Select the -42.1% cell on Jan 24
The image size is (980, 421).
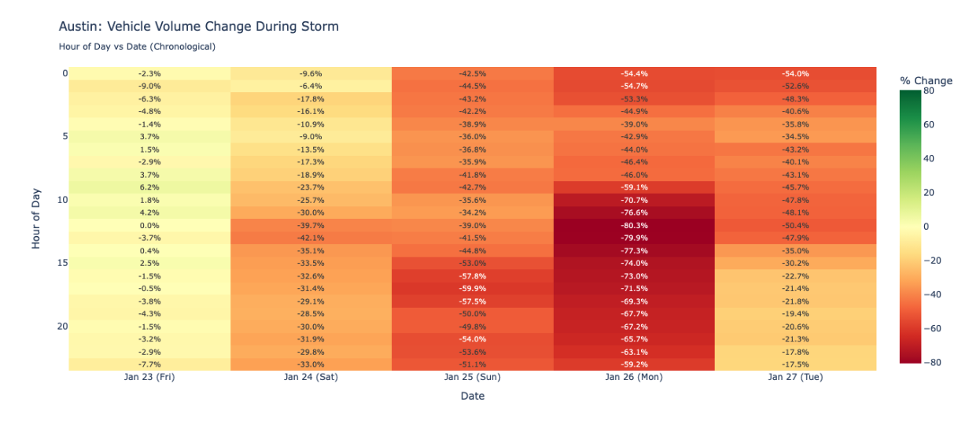[311, 238]
